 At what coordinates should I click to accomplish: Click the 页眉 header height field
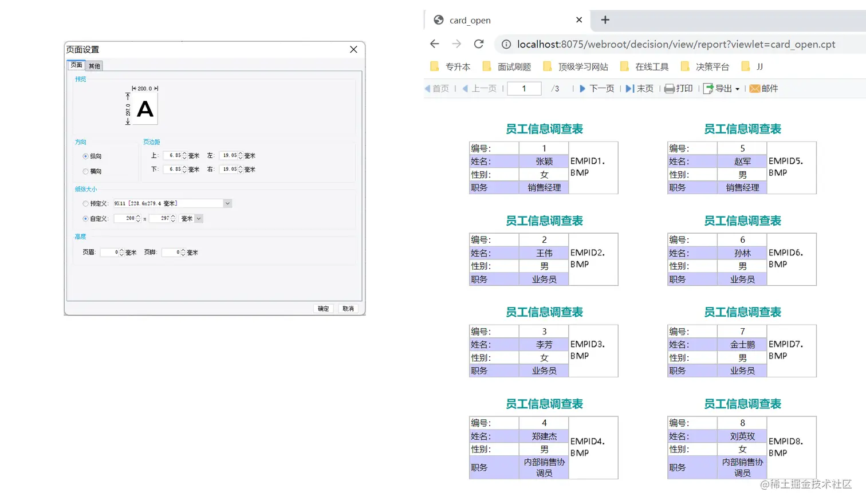[x=109, y=252]
